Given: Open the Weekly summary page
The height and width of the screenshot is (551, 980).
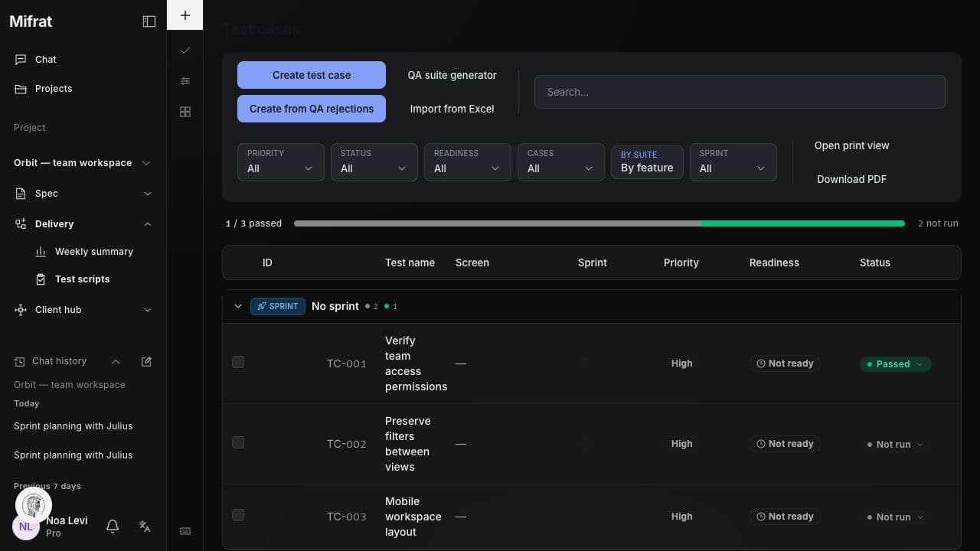Looking at the screenshot, I should [93, 252].
